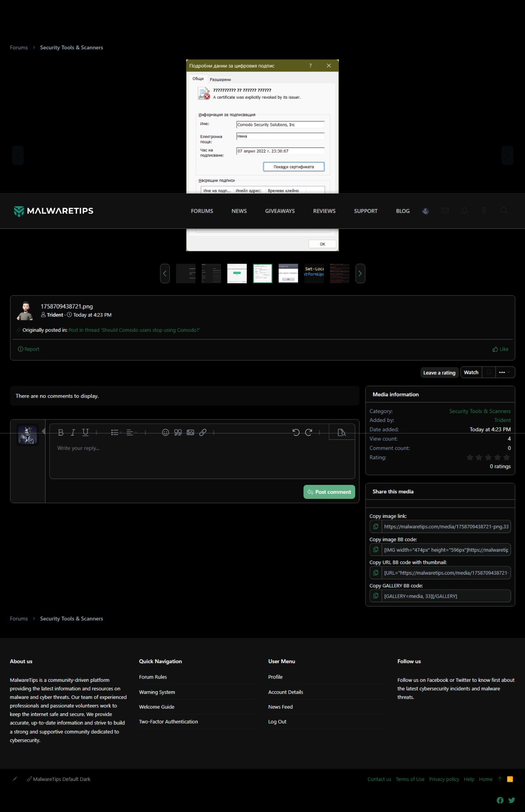
Task: Apply underline formatting in reply editor
Action: [x=86, y=432]
